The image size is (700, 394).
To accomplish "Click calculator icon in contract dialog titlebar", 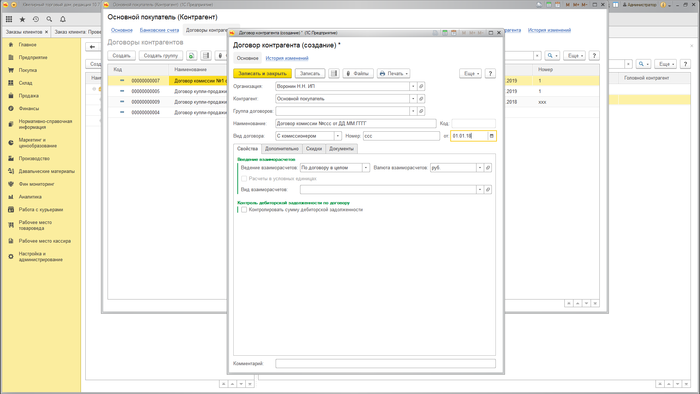I will [445, 33].
